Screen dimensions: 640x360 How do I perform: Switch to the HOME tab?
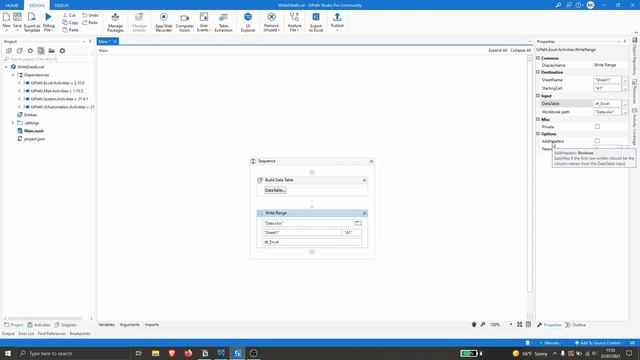click(x=12, y=5)
